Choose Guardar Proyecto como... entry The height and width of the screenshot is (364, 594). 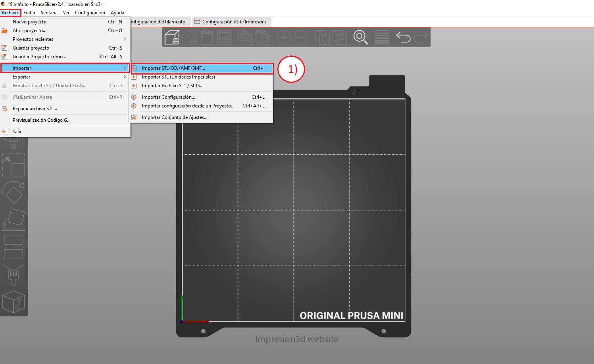pos(65,57)
